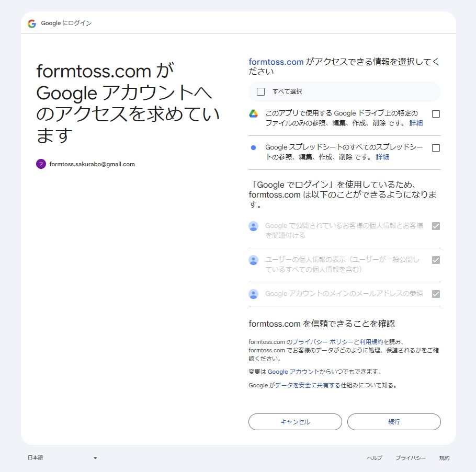Screen dimensions: 476x472
Task: Click the キャンセル button
Action: click(294, 422)
